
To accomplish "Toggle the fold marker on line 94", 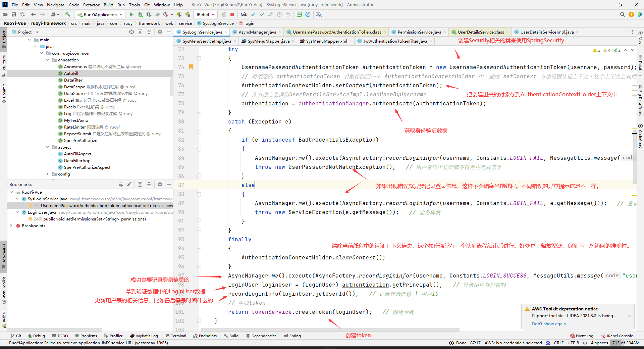I will (x=199, y=248).
